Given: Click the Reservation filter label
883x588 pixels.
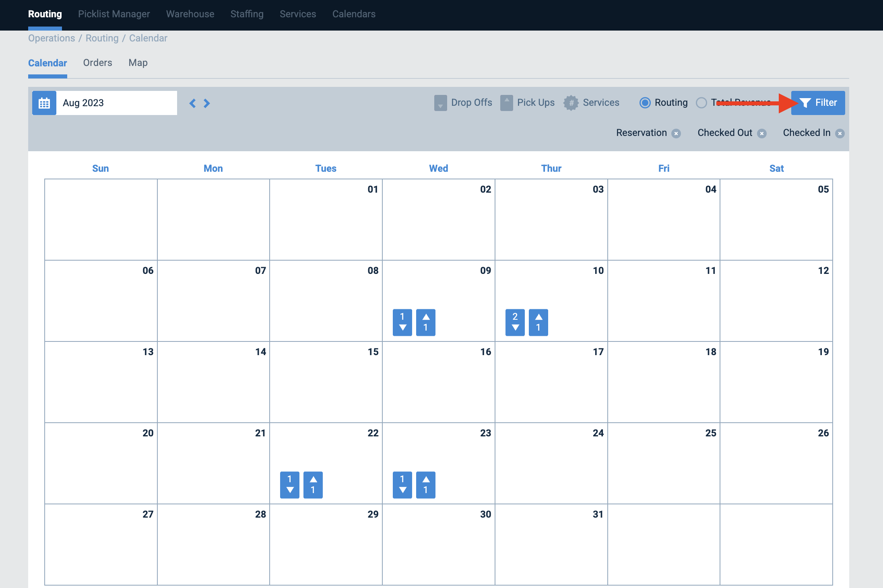Looking at the screenshot, I should [642, 133].
